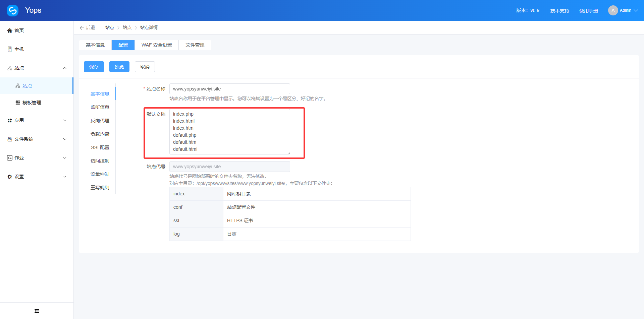Click the template management (模板管理) icon
The width and height of the screenshot is (644, 319).
[18, 103]
